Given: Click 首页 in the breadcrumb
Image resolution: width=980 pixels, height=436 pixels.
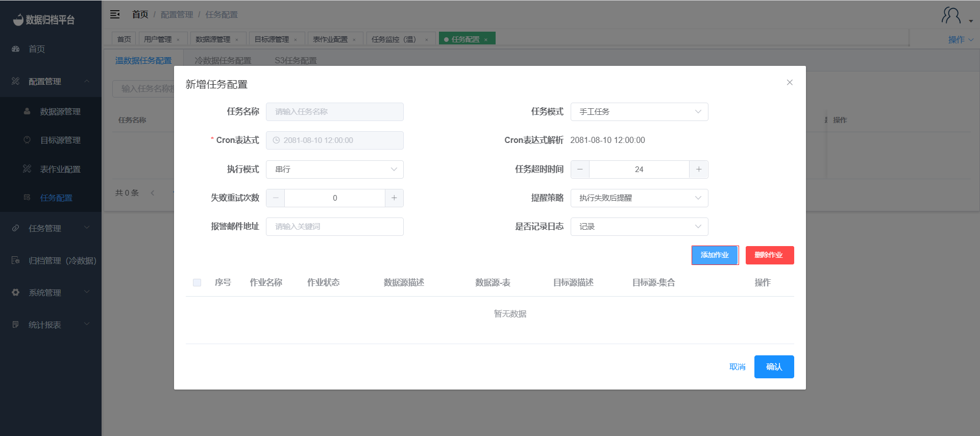Looking at the screenshot, I should pyautogui.click(x=140, y=14).
